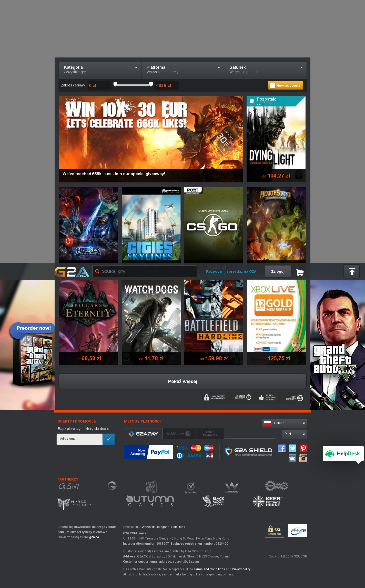365x588 pixels.
Task: Switch to the WebMoney payment tab
Action: click(x=179, y=434)
